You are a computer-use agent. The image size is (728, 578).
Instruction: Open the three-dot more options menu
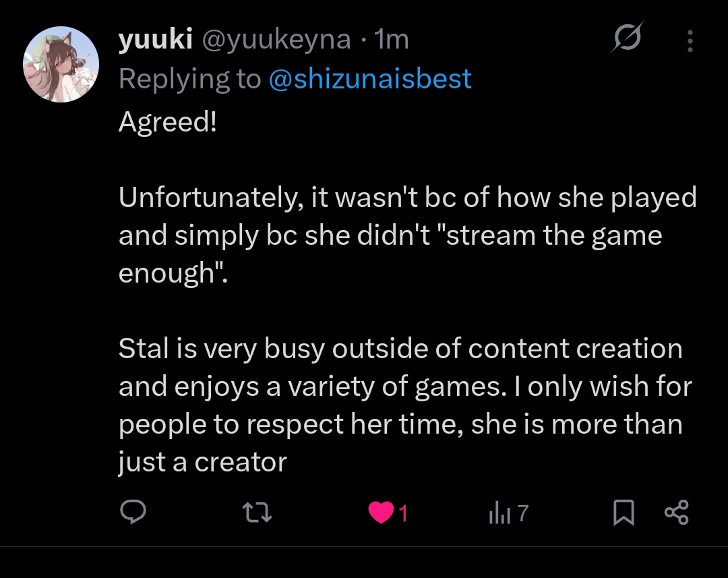(x=690, y=41)
